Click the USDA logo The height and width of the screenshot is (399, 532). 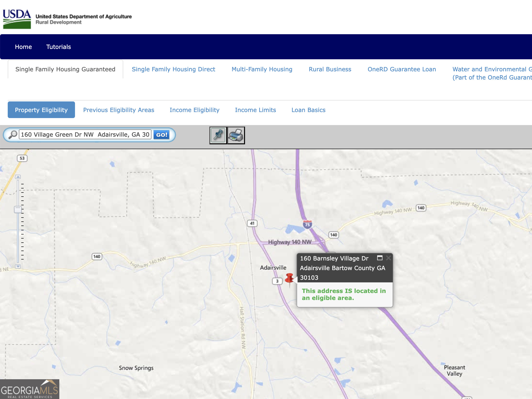click(x=17, y=19)
